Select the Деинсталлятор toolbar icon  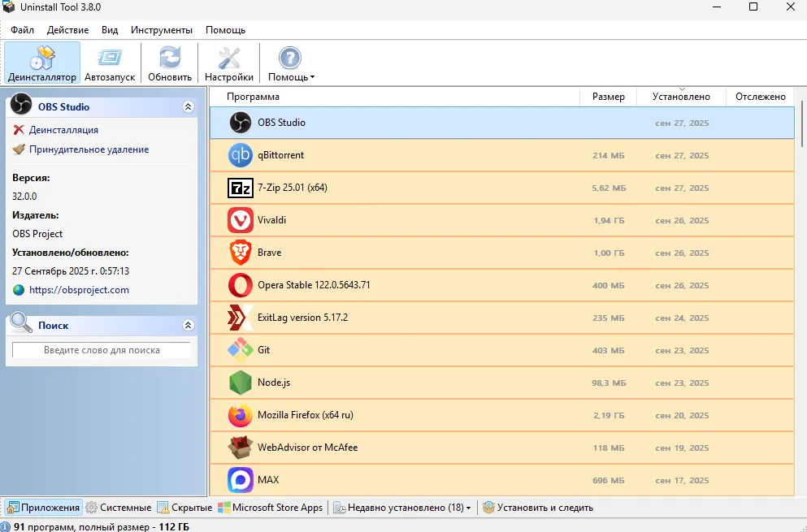[42, 58]
